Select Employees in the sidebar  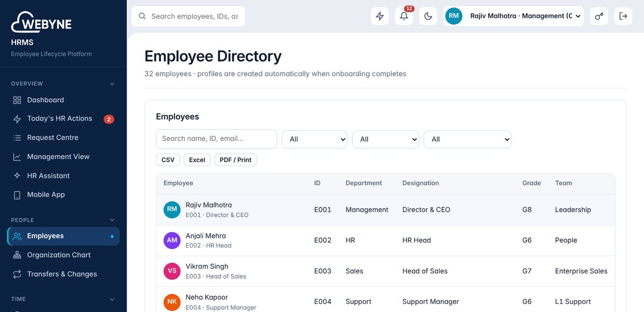point(63,236)
